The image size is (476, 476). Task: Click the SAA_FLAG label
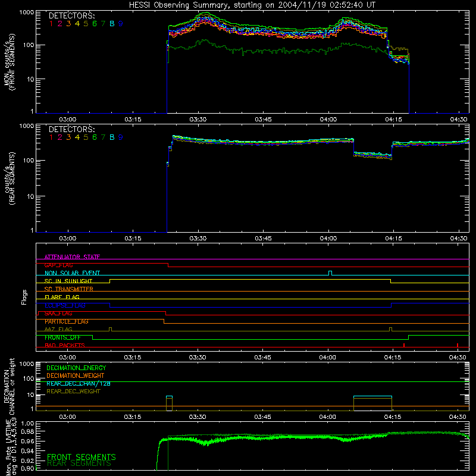(x=58, y=314)
